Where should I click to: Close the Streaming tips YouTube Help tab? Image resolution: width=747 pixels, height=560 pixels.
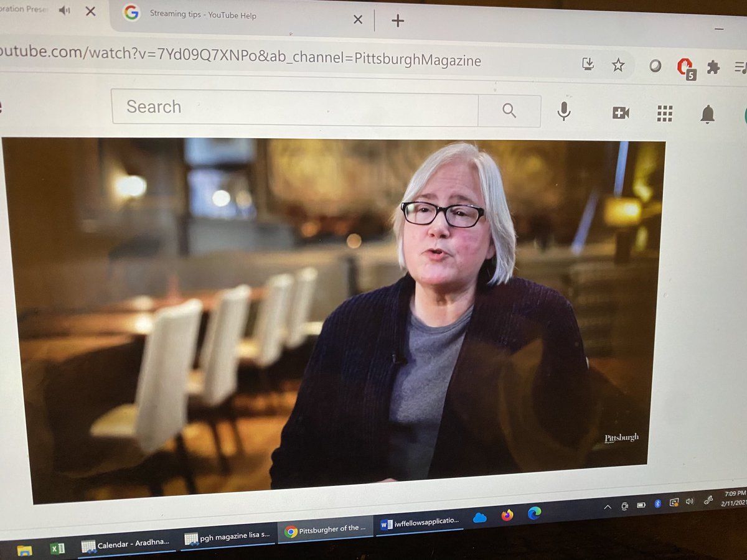[358, 19]
